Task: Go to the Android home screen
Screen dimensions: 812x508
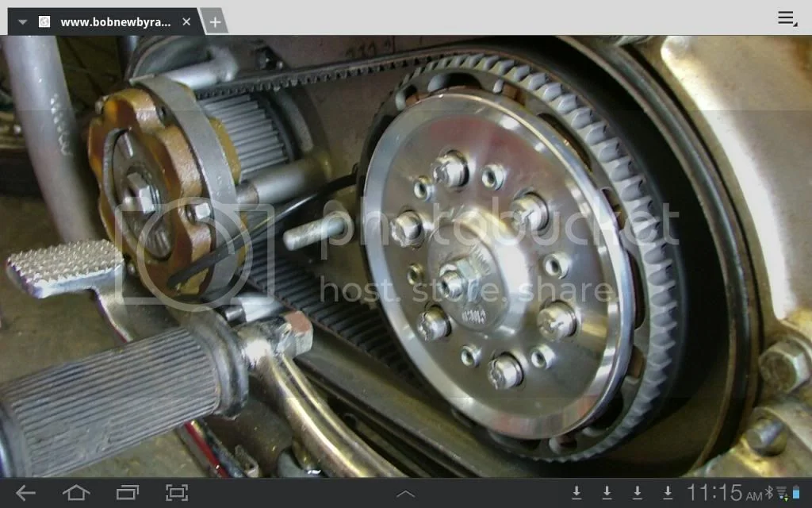Action: tap(76, 493)
